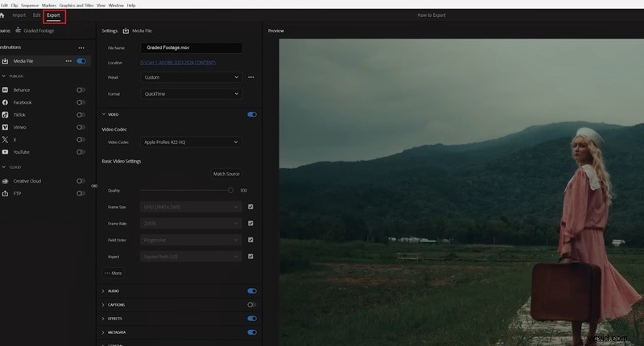Image resolution: width=644 pixels, height=346 pixels.
Task: Enable Creative Cloud upload toggle
Action: [x=81, y=181]
